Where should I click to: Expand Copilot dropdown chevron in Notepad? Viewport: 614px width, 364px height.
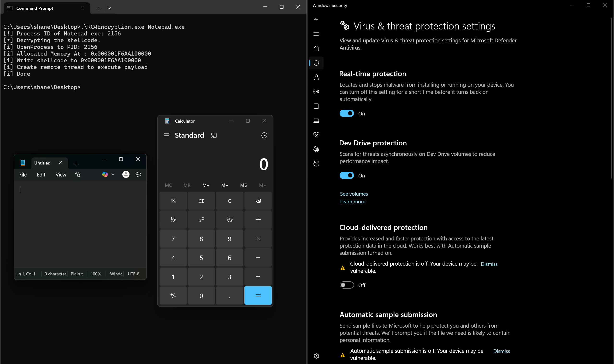click(x=113, y=174)
